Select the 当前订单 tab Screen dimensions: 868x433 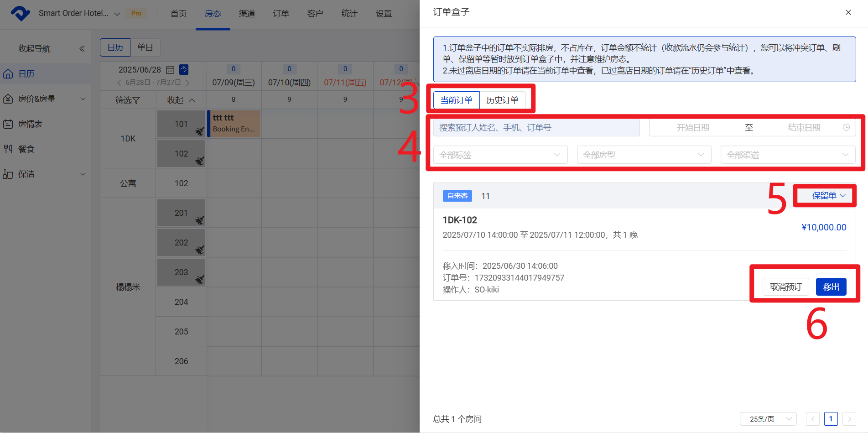click(456, 100)
